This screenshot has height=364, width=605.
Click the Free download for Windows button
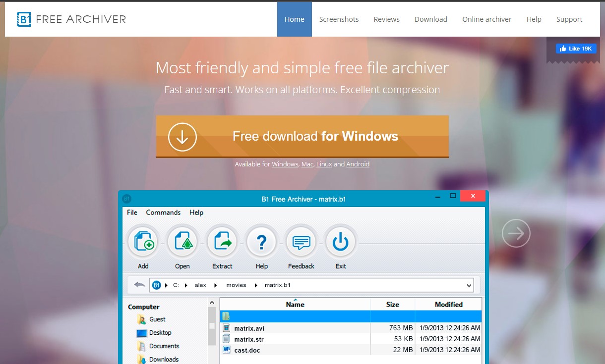coord(302,136)
